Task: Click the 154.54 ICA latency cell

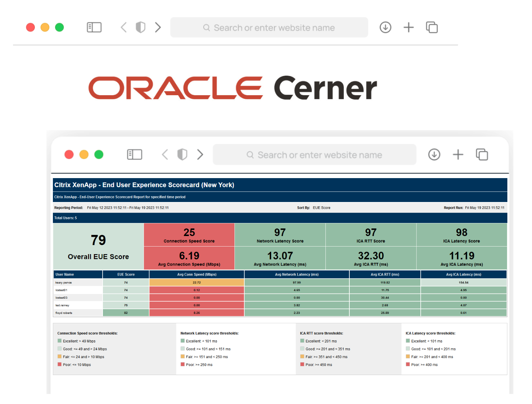Action: tap(464, 282)
